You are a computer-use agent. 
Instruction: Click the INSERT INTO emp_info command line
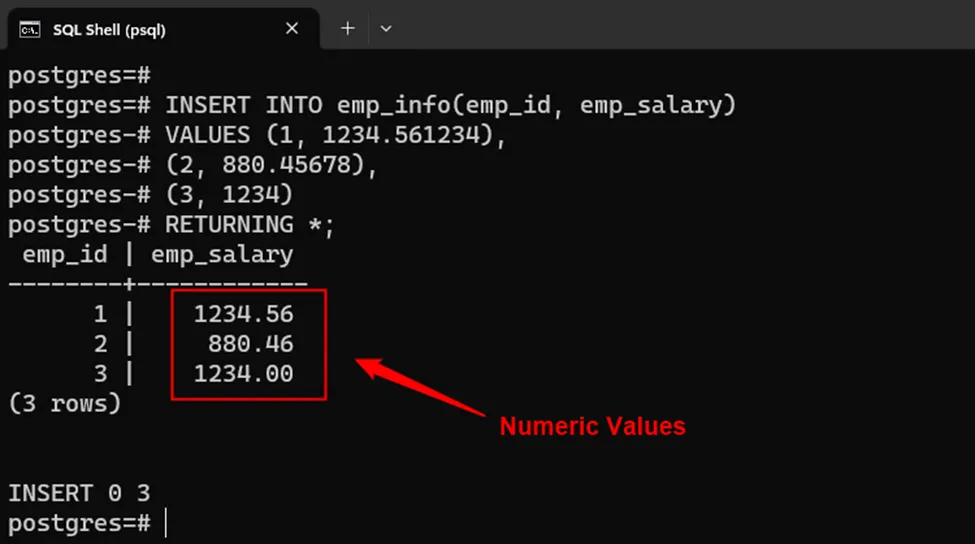click(x=450, y=105)
